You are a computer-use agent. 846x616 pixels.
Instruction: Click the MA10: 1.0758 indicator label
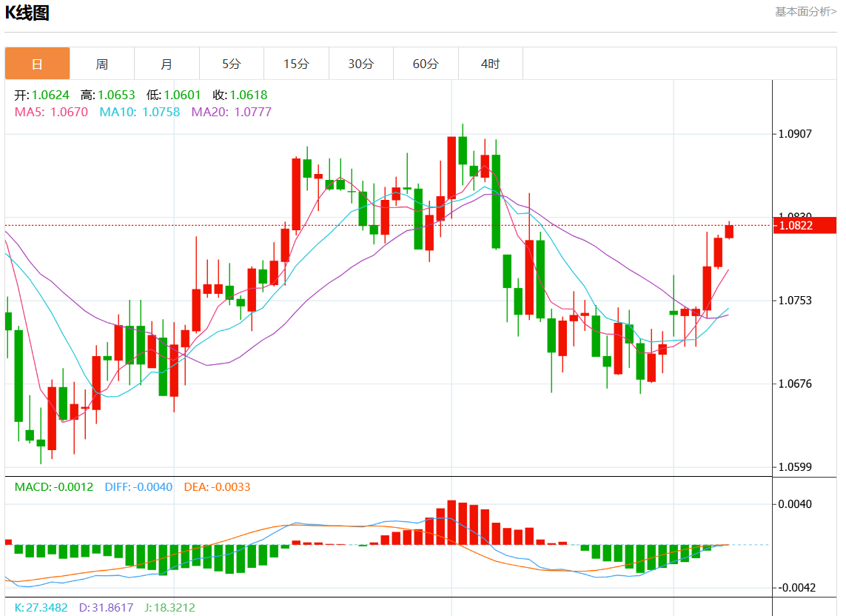tap(140, 112)
